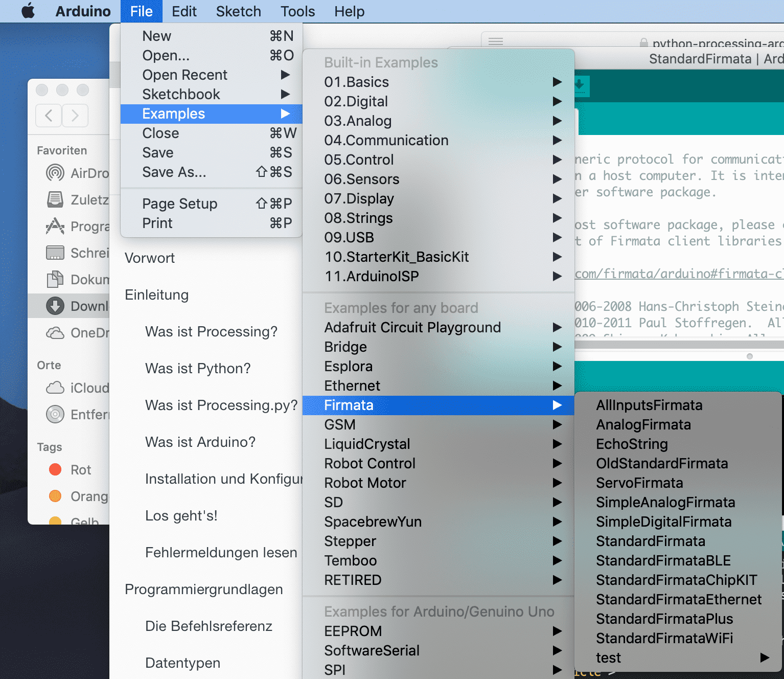Viewport: 784px width, 679px height.
Task: Open the Programmiergrundlagen chapter link
Action: (204, 589)
